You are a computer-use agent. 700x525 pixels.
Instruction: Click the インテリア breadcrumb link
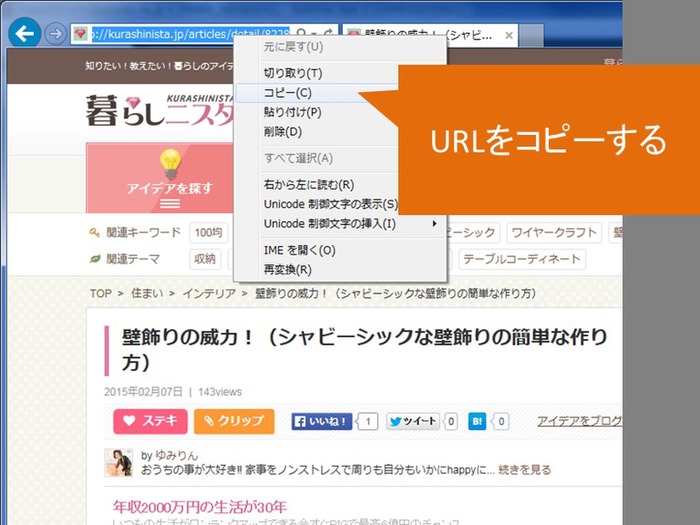[x=209, y=294]
